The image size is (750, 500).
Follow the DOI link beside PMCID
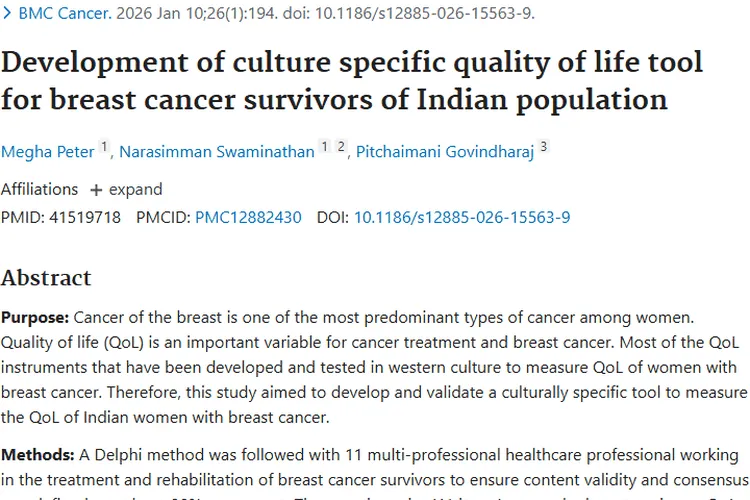click(x=462, y=217)
